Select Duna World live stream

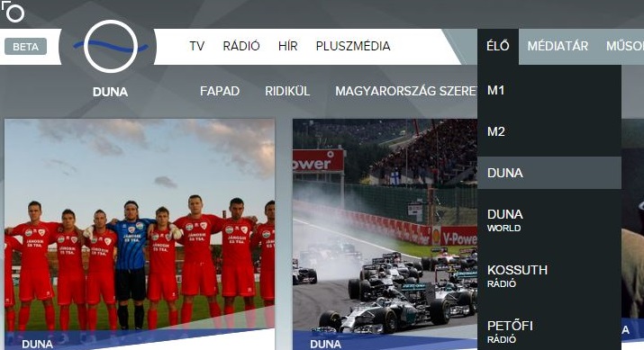click(549, 220)
